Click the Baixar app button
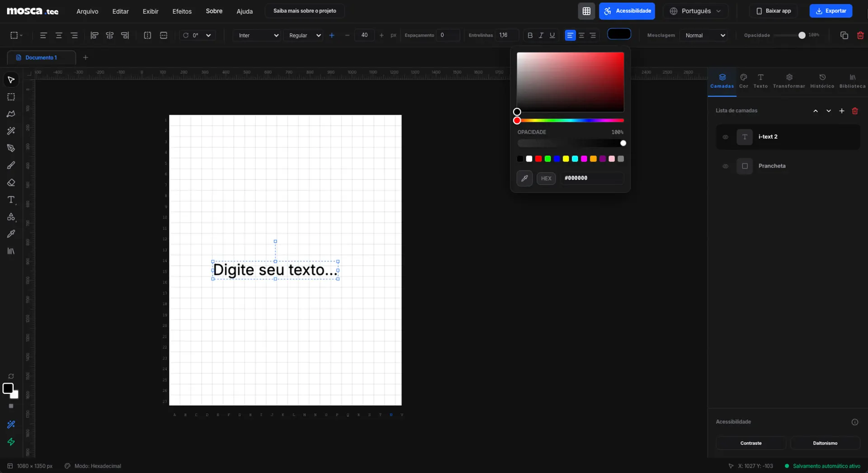 coord(774,11)
